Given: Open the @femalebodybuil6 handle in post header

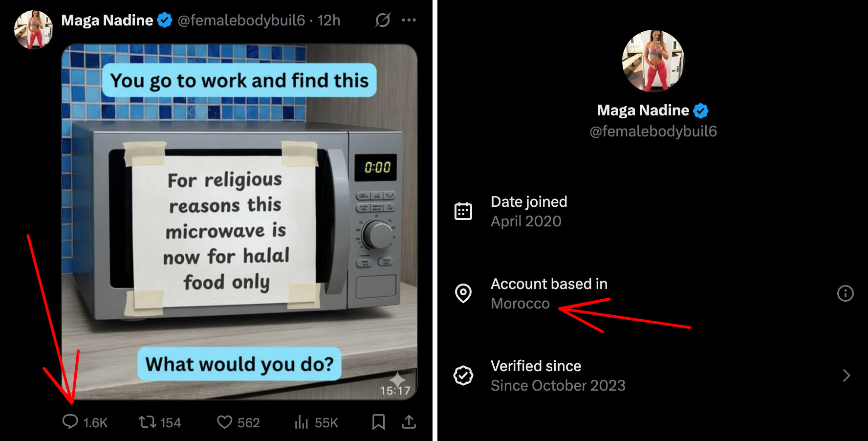Looking at the screenshot, I should (x=241, y=20).
